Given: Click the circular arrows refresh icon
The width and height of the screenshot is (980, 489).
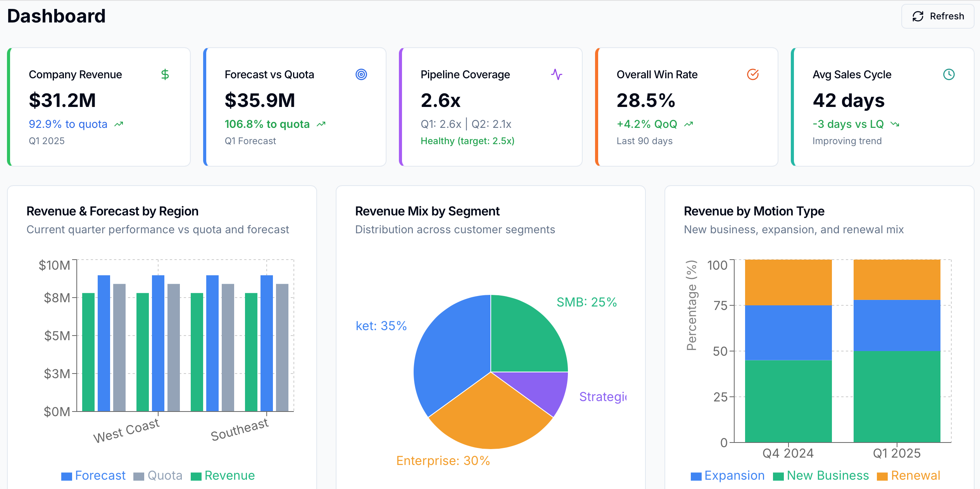Looking at the screenshot, I should tap(918, 16).
